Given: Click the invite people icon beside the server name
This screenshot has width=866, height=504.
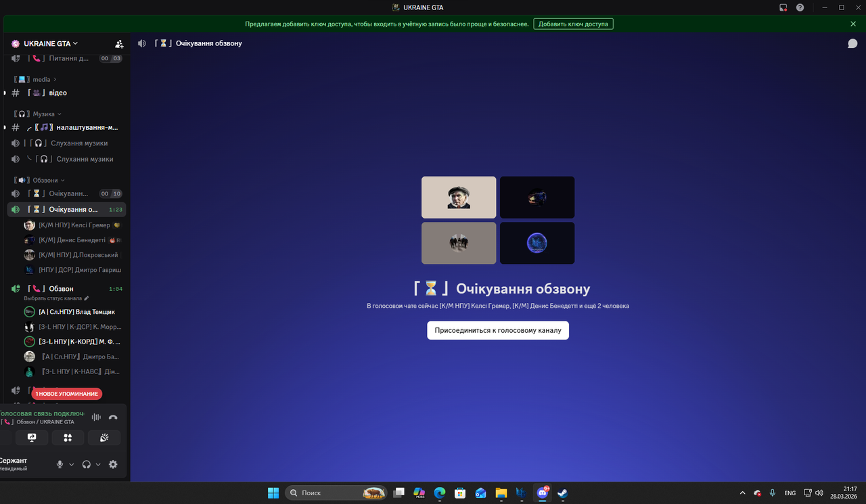Looking at the screenshot, I should click(x=119, y=43).
